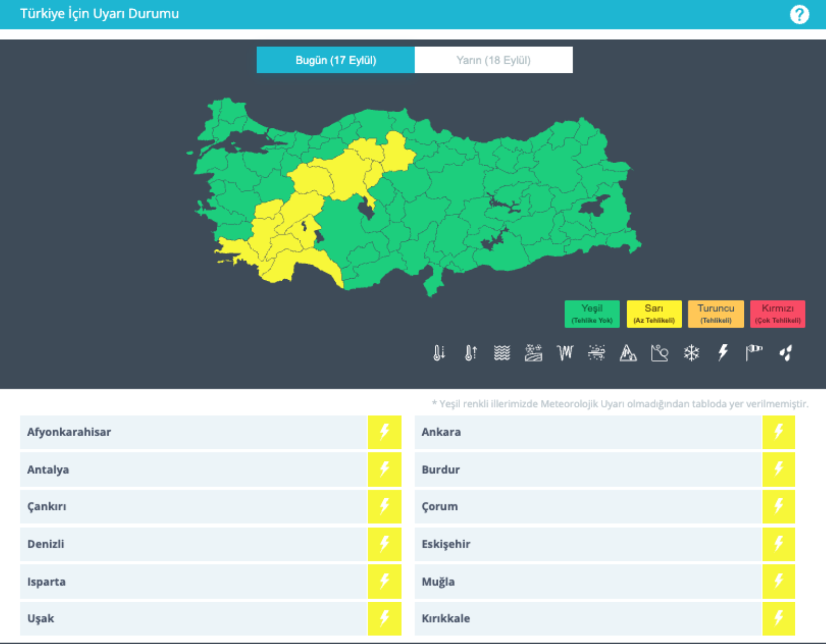
Task: Select the rising temperature thermometer icon
Action: 470,353
